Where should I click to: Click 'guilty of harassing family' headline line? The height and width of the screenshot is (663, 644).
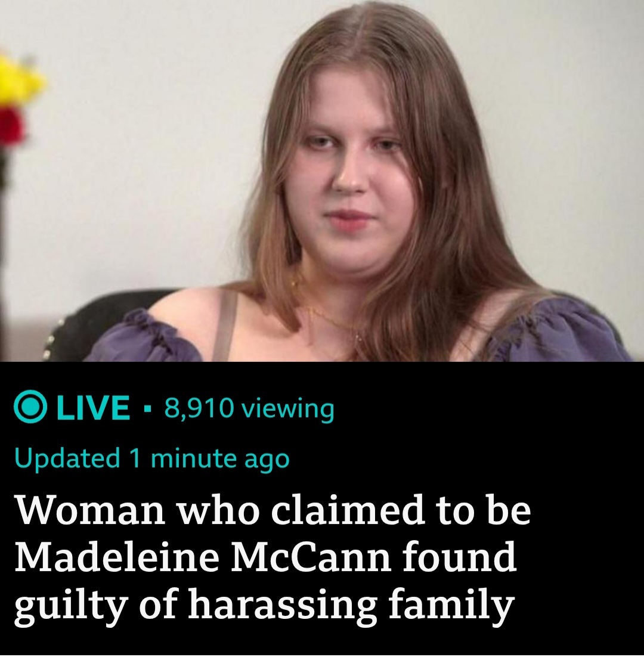pos(265,606)
